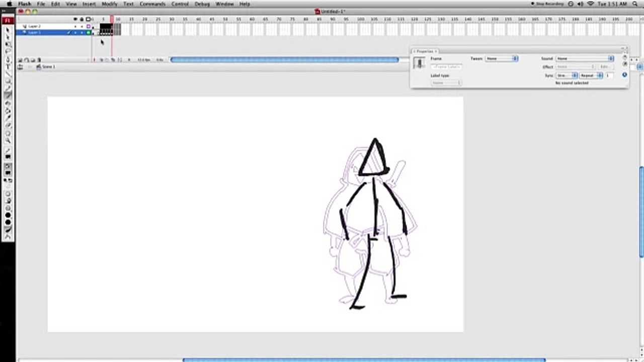Screen dimensions: 644x362
Task: Add a motion guide layer
Action: (x=27, y=60)
